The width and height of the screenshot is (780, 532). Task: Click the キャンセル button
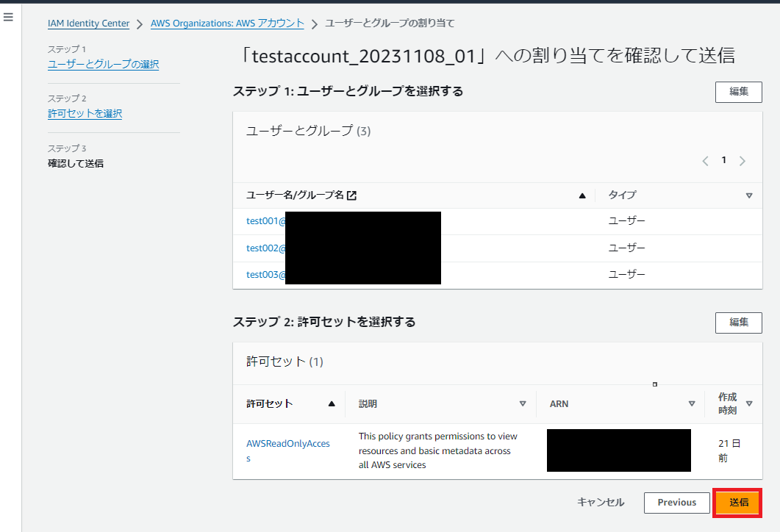point(601,502)
